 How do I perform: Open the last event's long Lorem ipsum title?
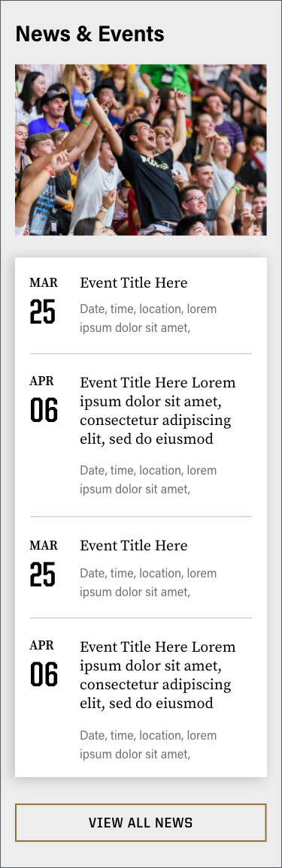point(158,675)
